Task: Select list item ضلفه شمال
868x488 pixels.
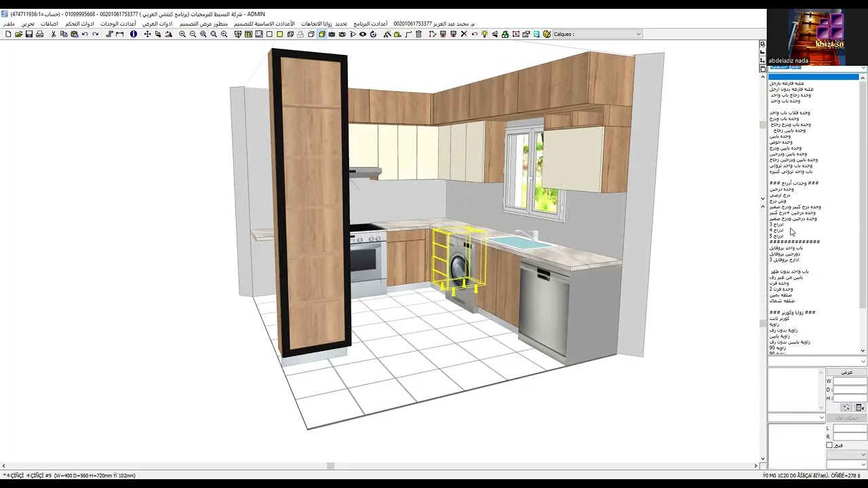Action: tap(782, 301)
